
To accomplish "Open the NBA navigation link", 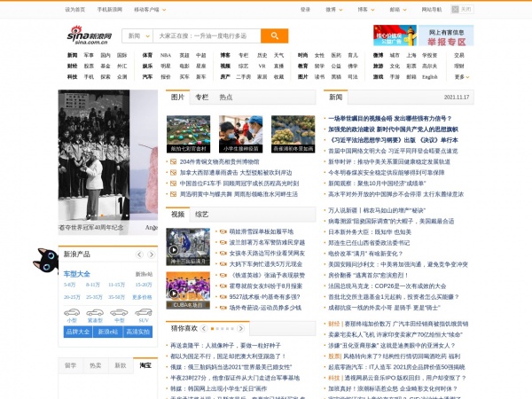I will (x=166, y=55).
